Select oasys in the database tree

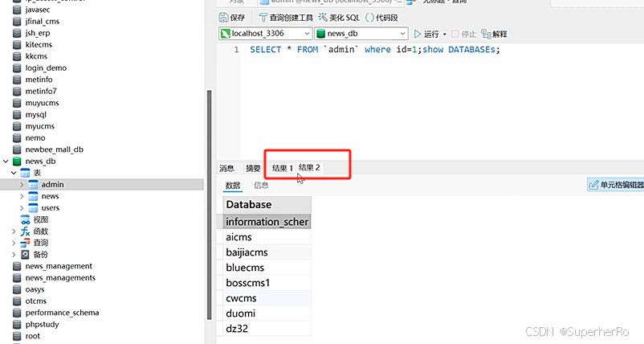coord(35,289)
